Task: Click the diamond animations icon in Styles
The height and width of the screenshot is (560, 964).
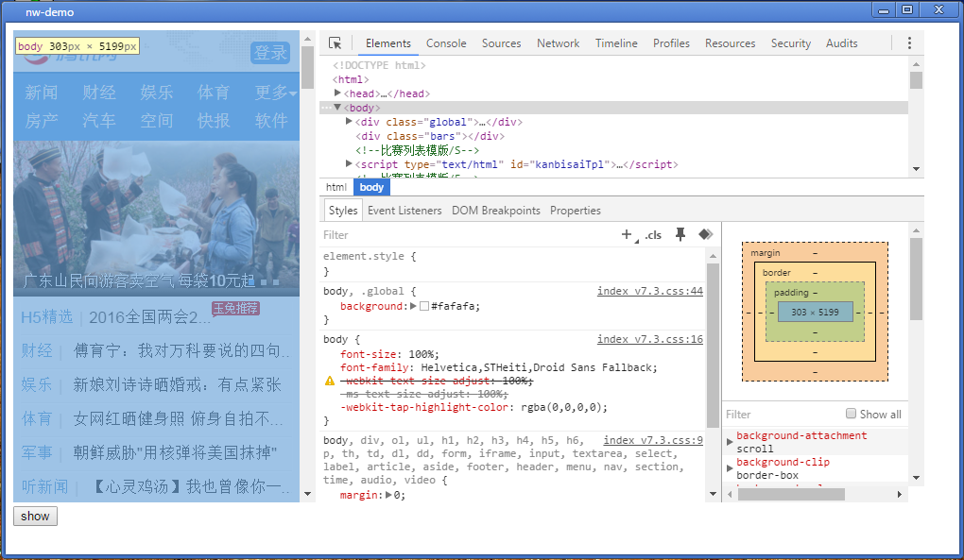Action: 705,235
